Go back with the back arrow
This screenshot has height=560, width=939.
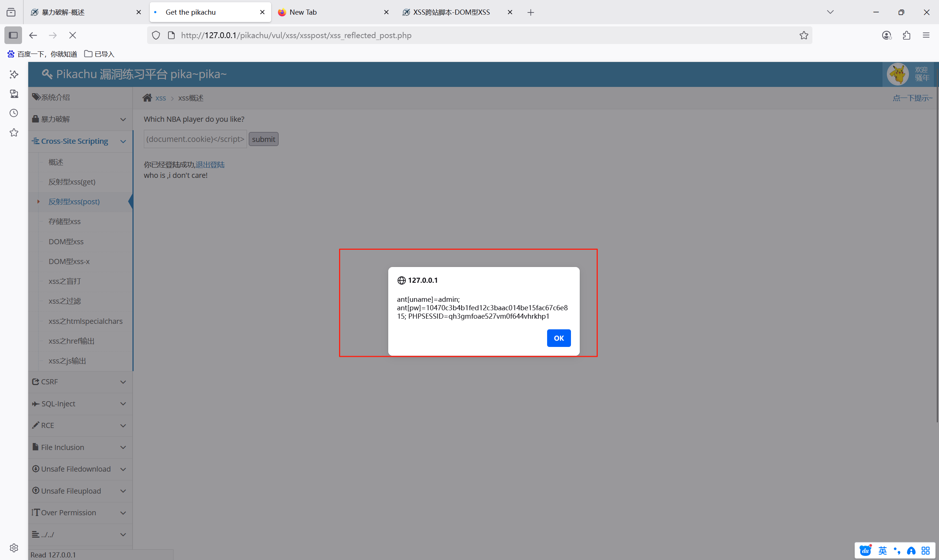click(33, 35)
